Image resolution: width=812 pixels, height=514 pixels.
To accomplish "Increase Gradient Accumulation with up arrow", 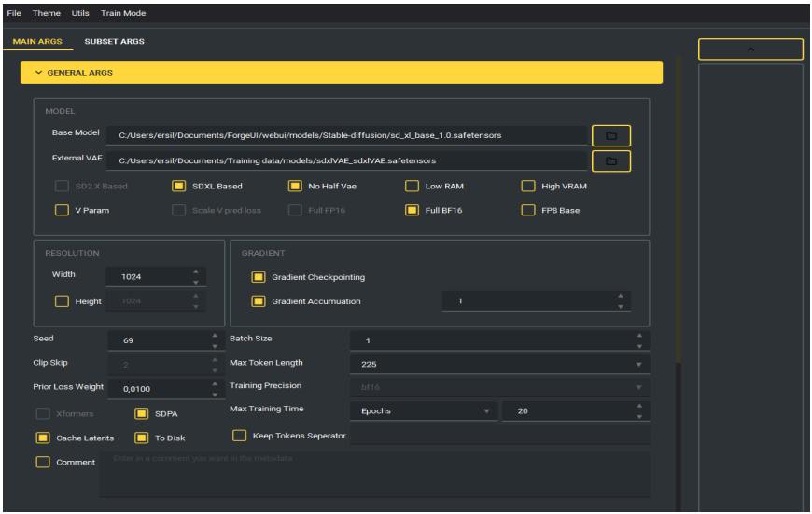I will click(x=621, y=296).
